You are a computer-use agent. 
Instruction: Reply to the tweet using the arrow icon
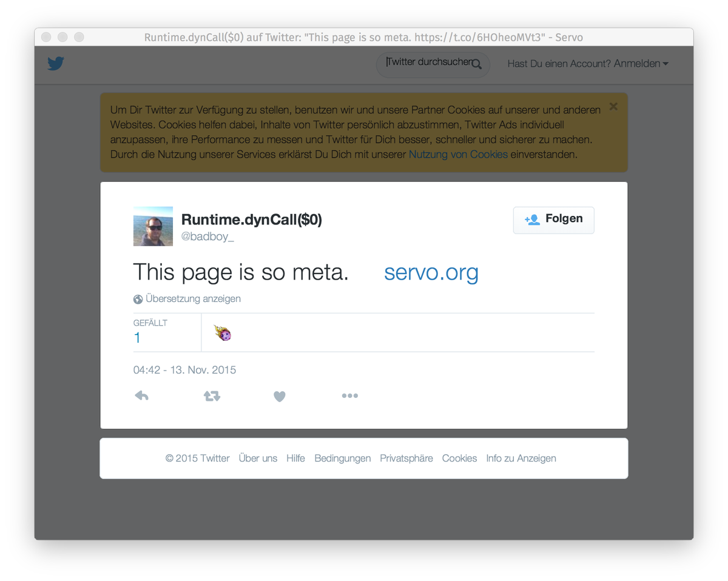(141, 396)
